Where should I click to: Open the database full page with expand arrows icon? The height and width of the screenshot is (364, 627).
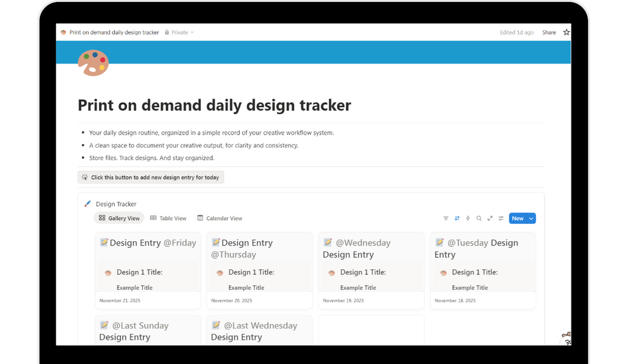(490, 218)
